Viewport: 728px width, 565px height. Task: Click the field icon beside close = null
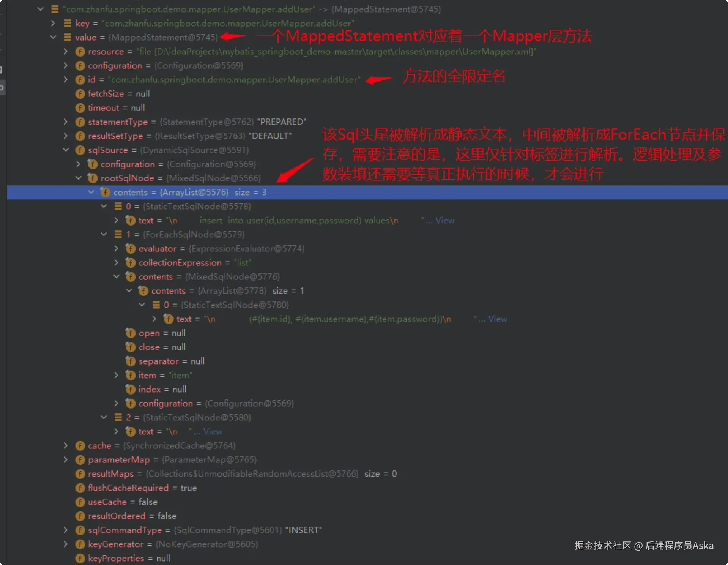coord(131,347)
